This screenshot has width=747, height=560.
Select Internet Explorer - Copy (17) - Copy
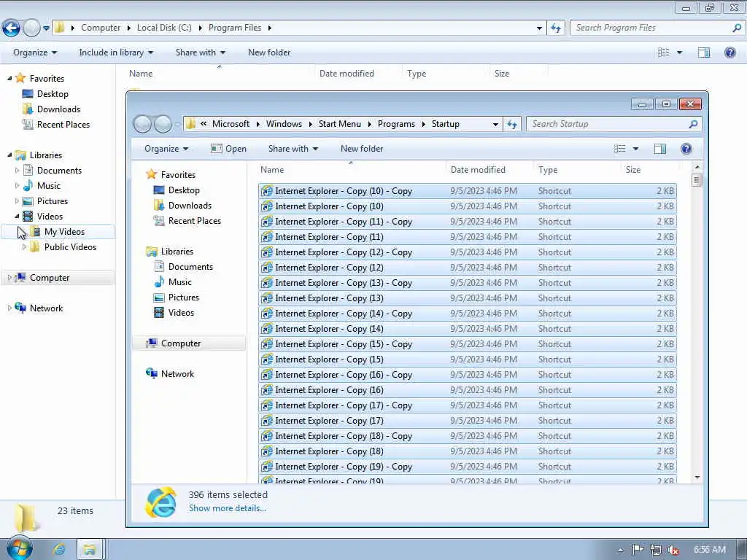pyautogui.click(x=468, y=405)
